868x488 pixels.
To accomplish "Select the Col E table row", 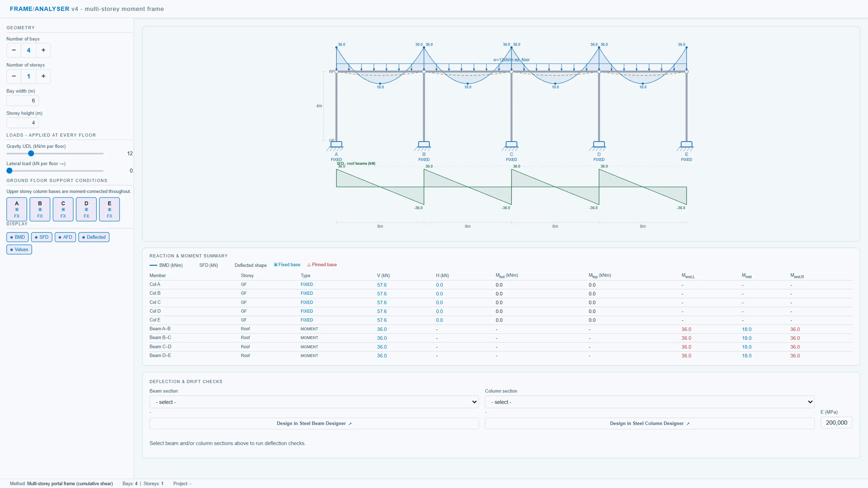I will pyautogui.click(x=501, y=320).
